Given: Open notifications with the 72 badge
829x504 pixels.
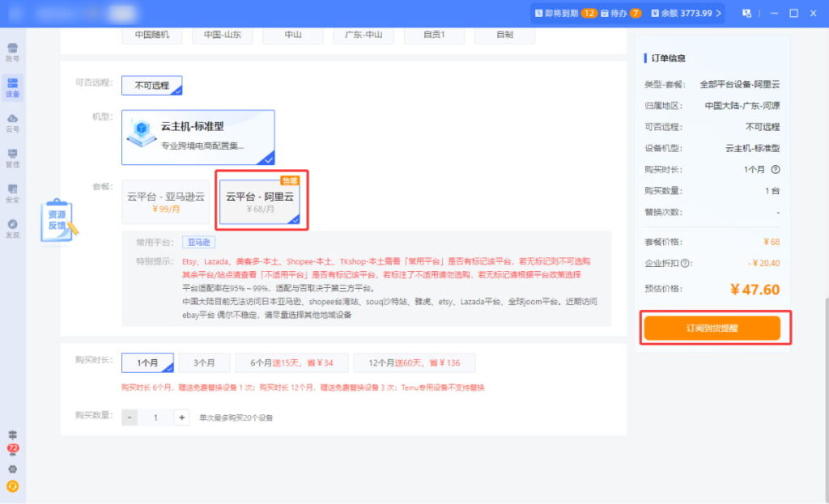Looking at the screenshot, I should pyautogui.click(x=13, y=450).
